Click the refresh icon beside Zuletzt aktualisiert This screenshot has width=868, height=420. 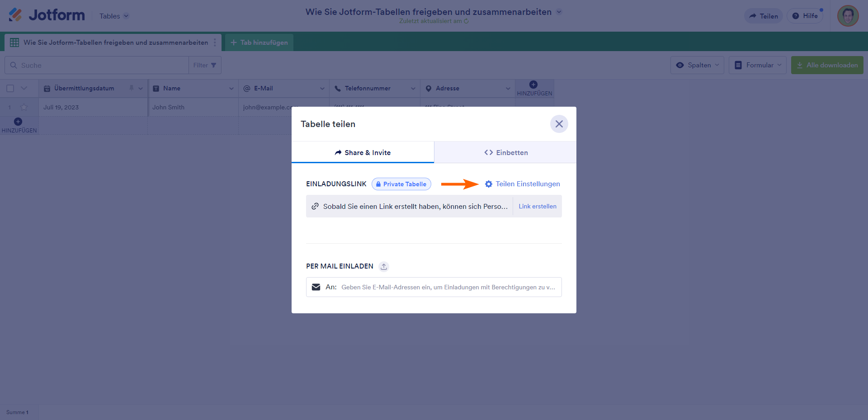click(x=466, y=21)
